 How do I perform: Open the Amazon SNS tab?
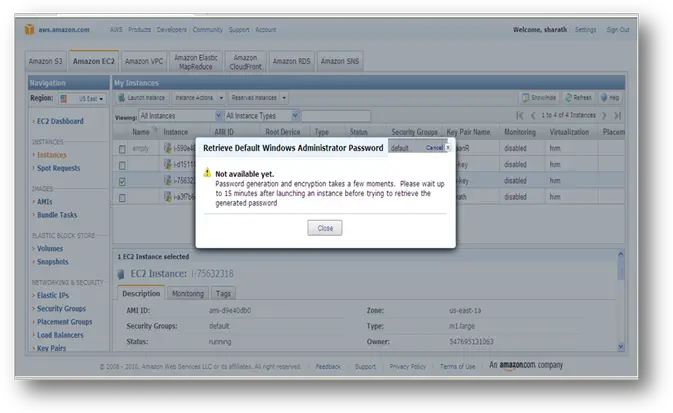340,61
